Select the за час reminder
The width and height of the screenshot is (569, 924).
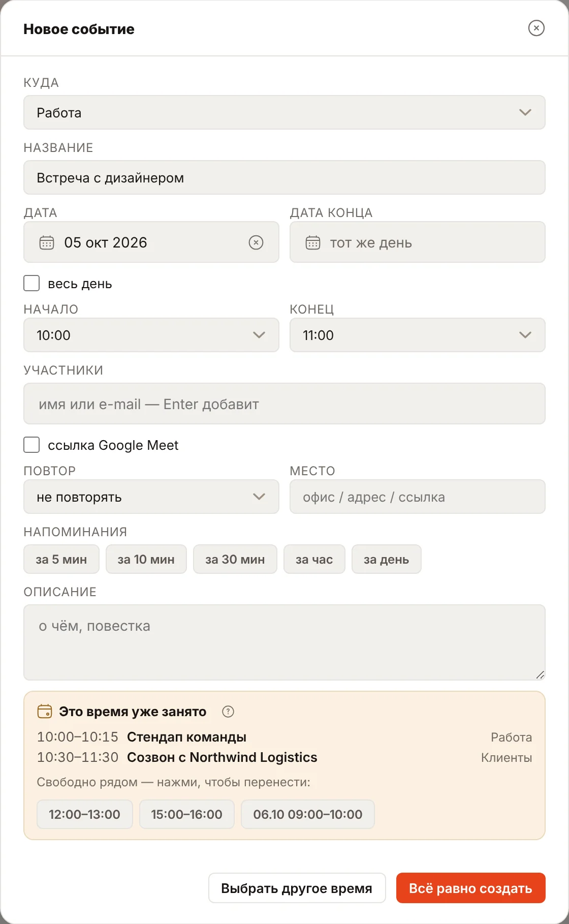point(314,559)
